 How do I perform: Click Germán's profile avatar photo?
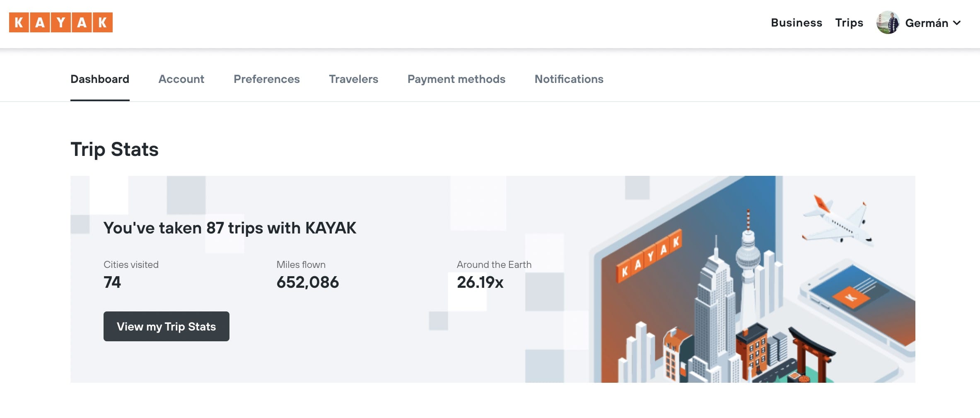point(888,23)
